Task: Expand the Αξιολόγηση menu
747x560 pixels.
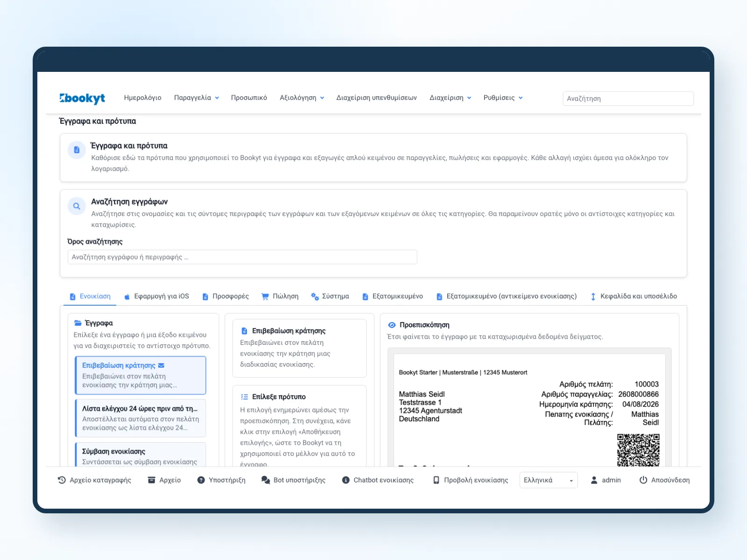Action: [x=302, y=98]
